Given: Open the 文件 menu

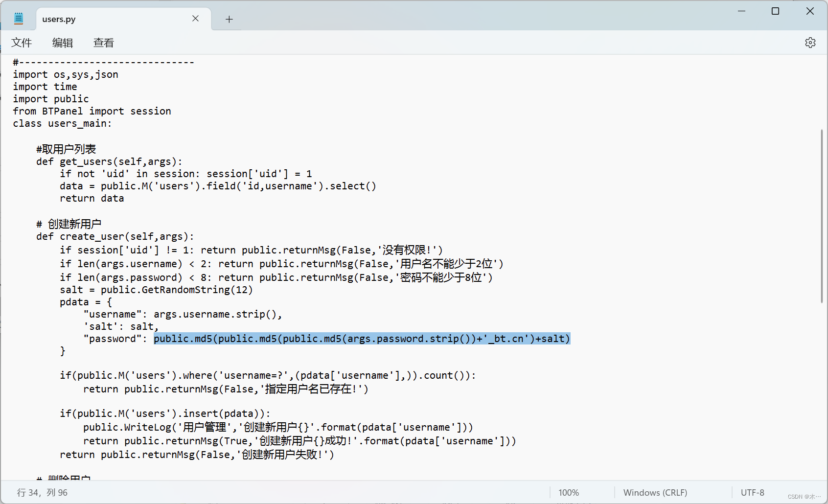Looking at the screenshot, I should pyautogui.click(x=22, y=43).
